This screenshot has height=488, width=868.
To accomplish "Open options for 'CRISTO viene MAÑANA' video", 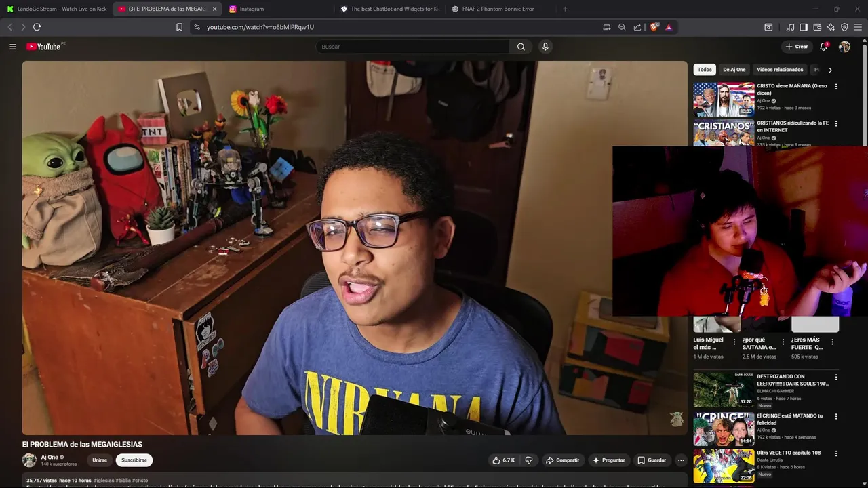I will 835,87.
